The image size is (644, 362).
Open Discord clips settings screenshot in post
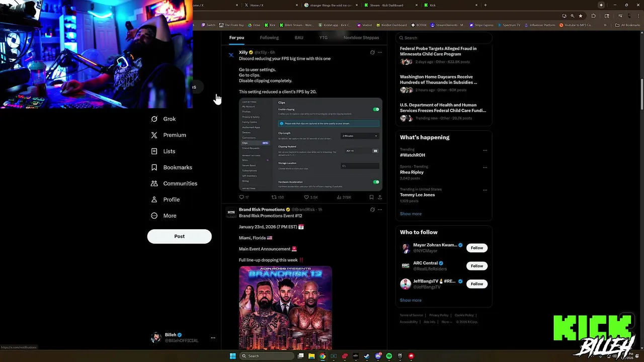310,144
